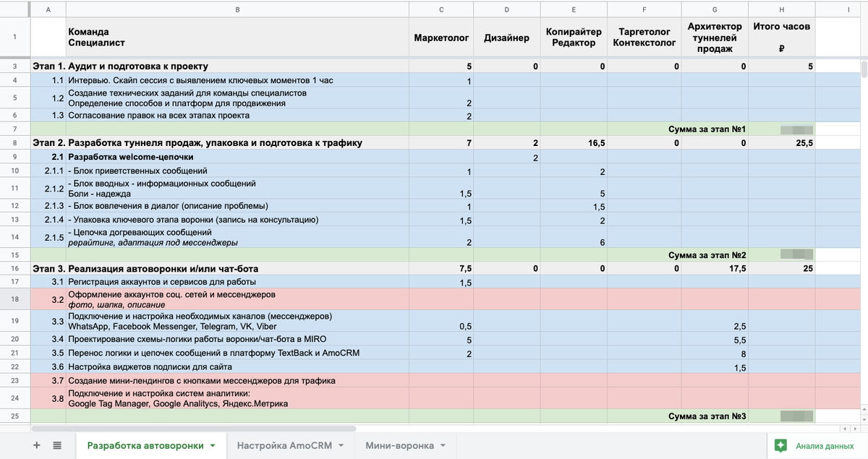Select the Разработка автоворонки tab label
The width and height of the screenshot is (868, 459).
pos(145,446)
